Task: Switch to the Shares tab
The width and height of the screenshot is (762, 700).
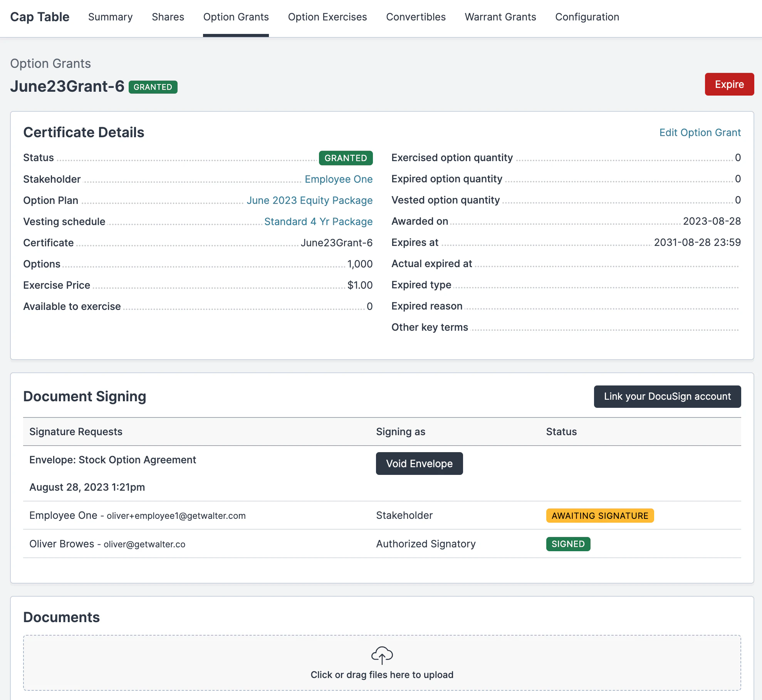Action: click(168, 17)
